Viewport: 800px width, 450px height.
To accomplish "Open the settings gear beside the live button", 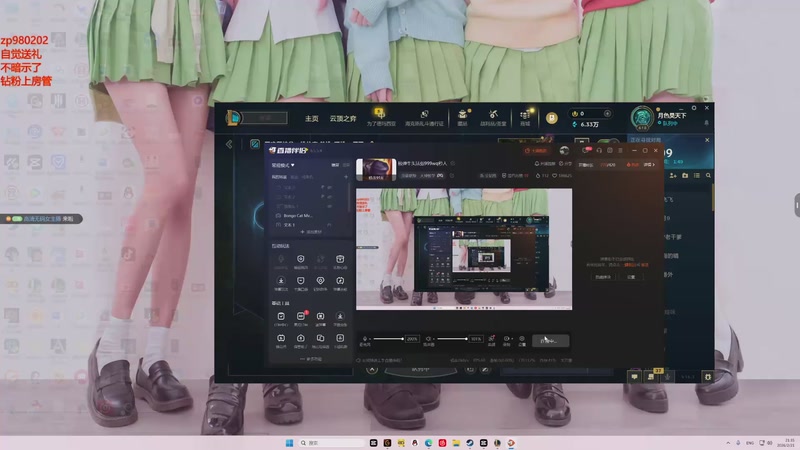I will click(521, 339).
